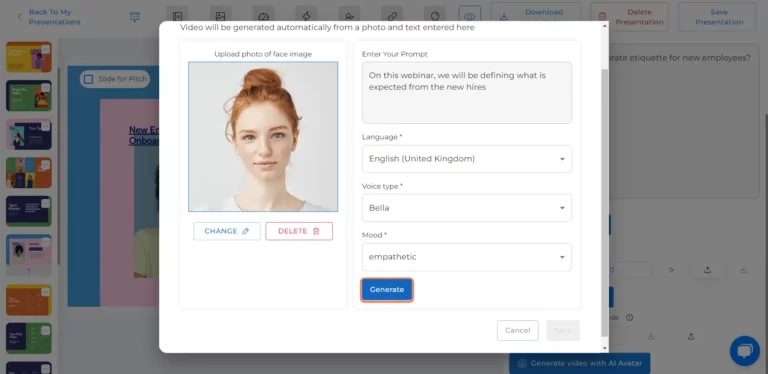Click the info circle icon behind dialog
Image resolution: width=768 pixels, height=374 pixels.
[629, 317]
